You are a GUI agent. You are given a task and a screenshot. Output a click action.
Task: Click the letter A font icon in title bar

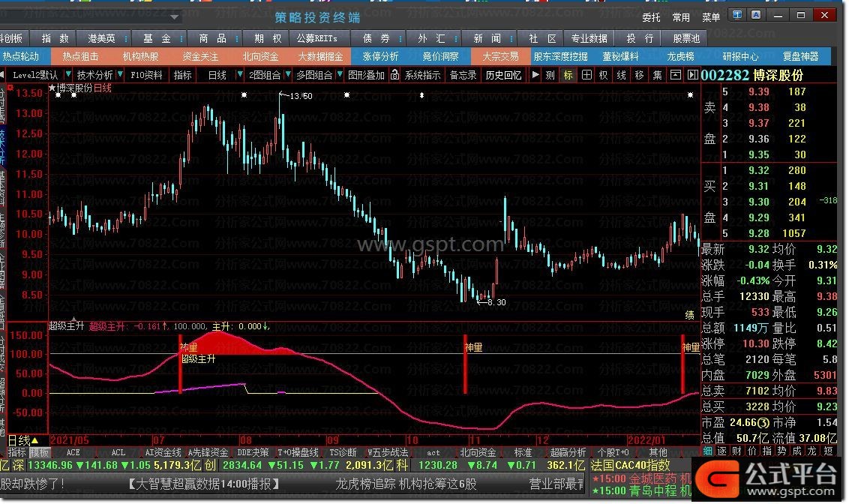pyautogui.click(x=756, y=15)
